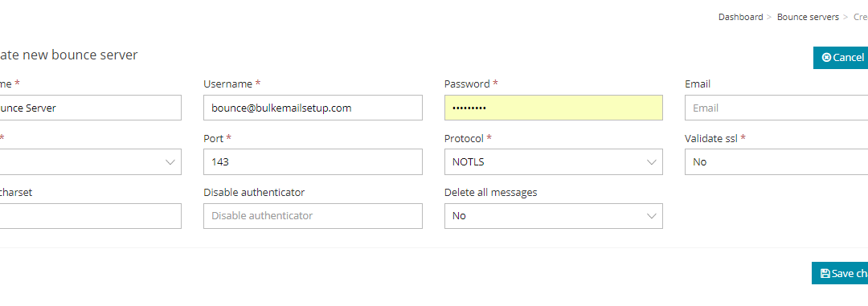Click the chevron on the leftmost partially visible select
The image size is (868, 306).
click(x=170, y=162)
